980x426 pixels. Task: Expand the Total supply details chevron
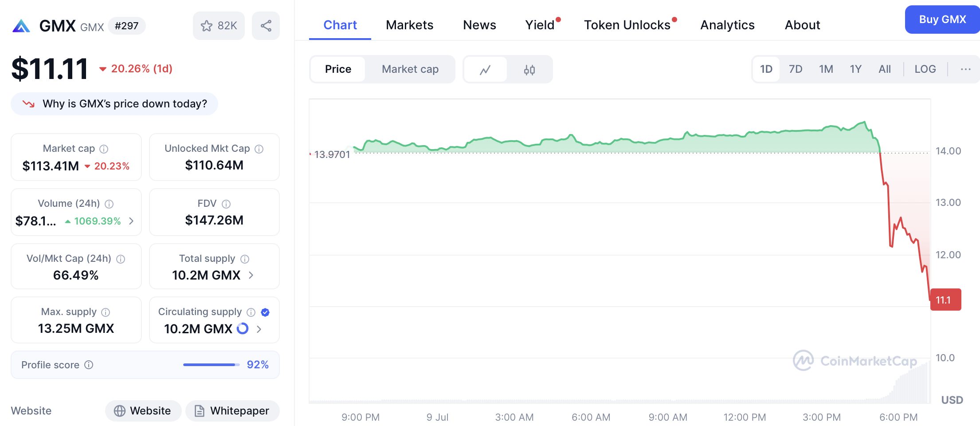251,275
